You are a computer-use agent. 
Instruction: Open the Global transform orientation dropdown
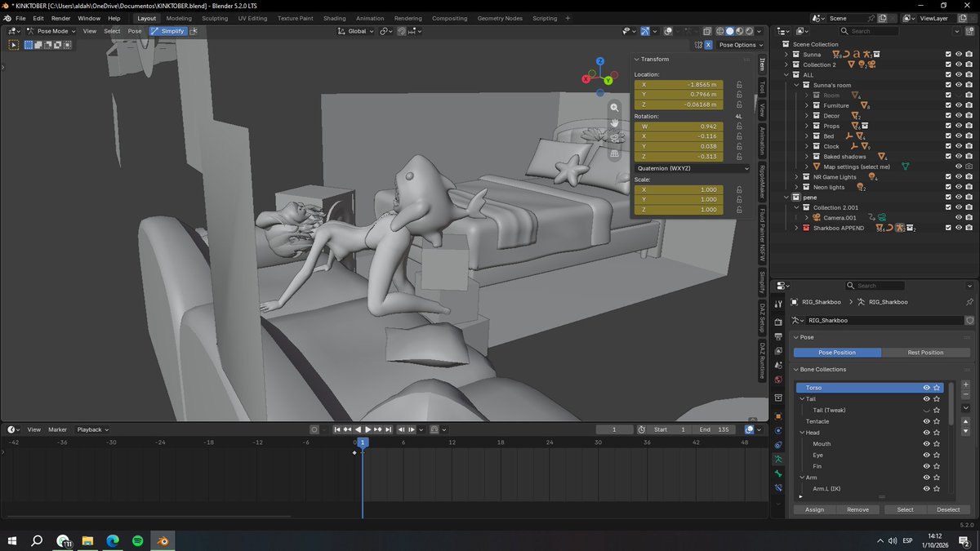point(356,31)
